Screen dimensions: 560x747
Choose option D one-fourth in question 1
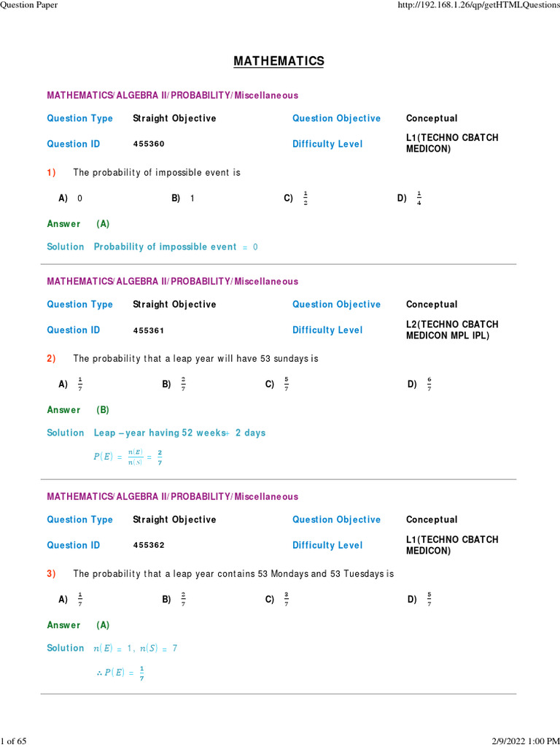click(419, 198)
